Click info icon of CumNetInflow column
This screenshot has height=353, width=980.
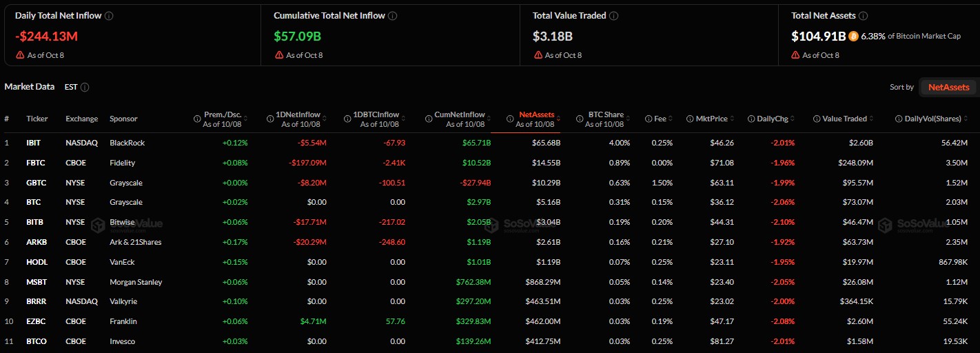click(429, 119)
